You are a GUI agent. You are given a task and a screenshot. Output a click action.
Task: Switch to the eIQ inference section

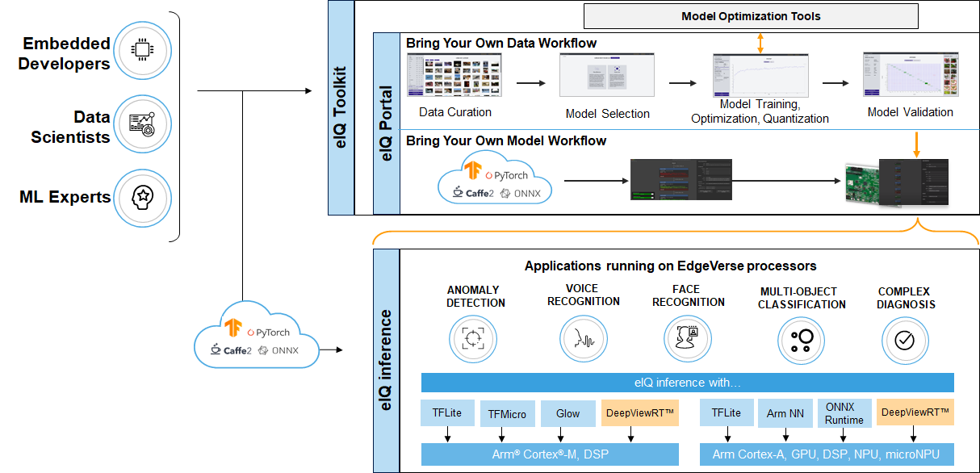point(386,359)
